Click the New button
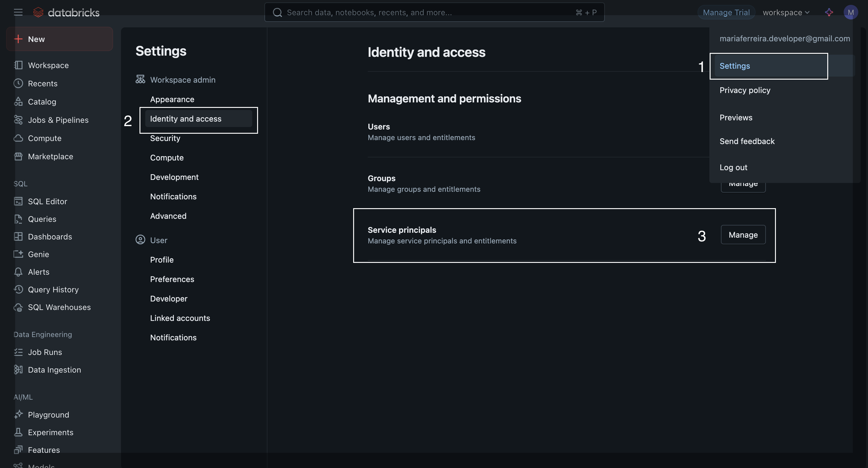This screenshot has height=468, width=868. (60, 39)
